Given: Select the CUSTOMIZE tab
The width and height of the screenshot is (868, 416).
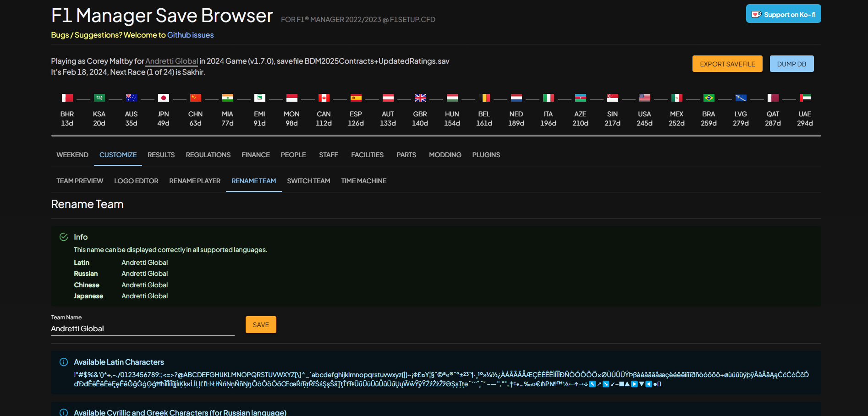Looking at the screenshot, I should pos(118,155).
